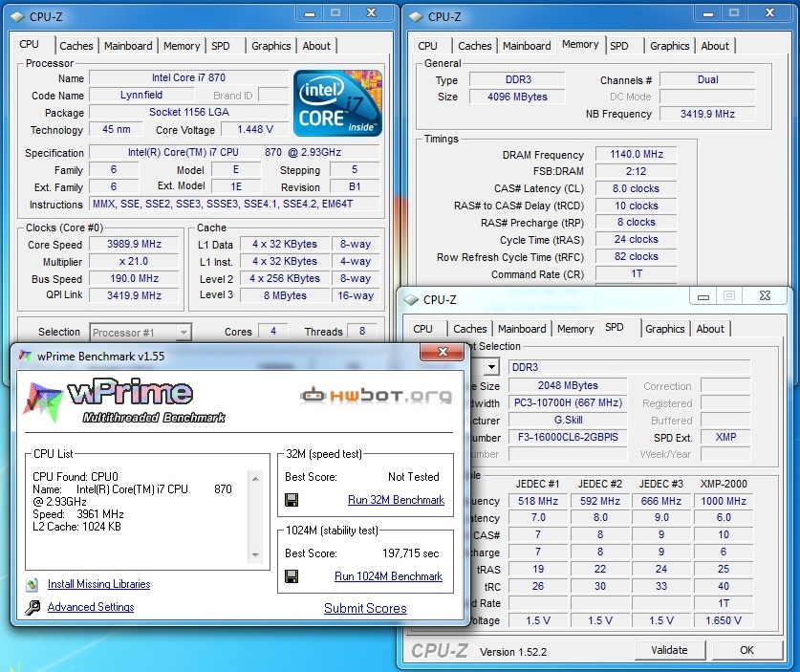This screenshot has height=672, width=800.
Task: Click the Submit Scores link
Action: point(365,608)
